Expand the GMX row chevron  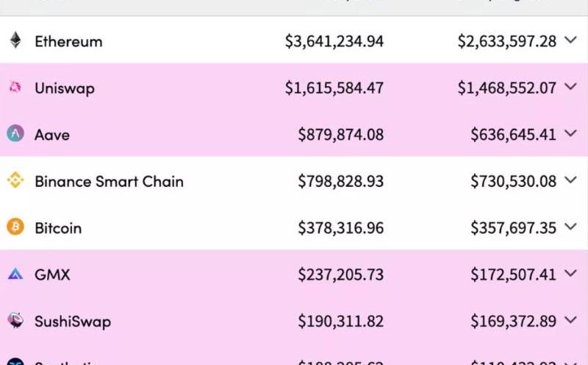click(571, 274)
